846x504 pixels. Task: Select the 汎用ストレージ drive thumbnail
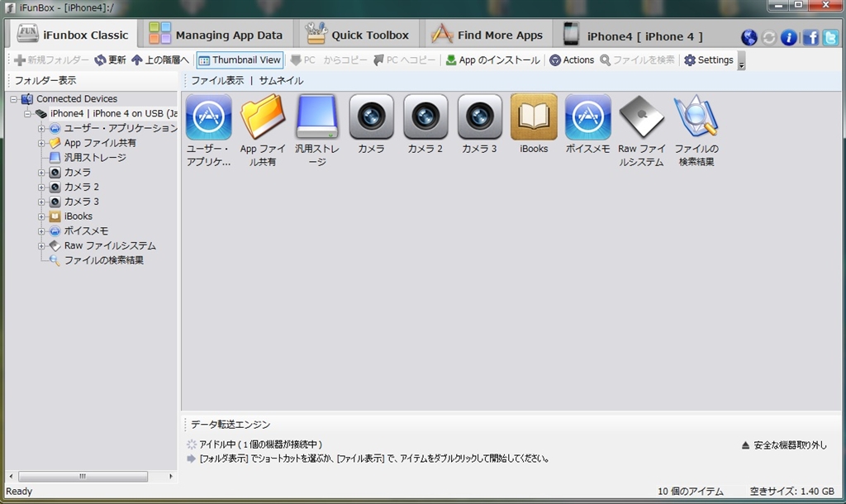click(x=316, y=117)
